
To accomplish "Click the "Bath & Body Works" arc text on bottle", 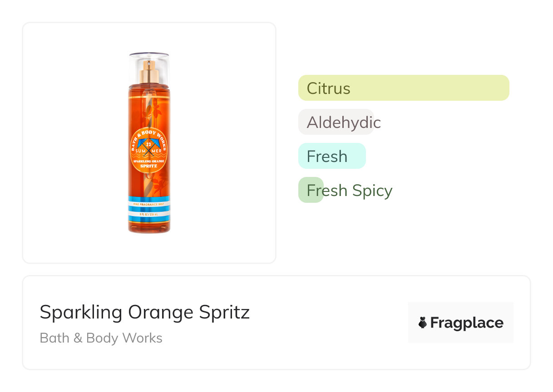I will click(x=149, y=135).
